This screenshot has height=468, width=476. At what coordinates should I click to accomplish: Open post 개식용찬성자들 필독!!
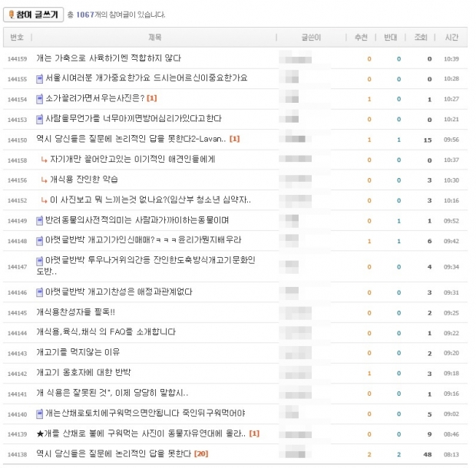click(75, 312)
